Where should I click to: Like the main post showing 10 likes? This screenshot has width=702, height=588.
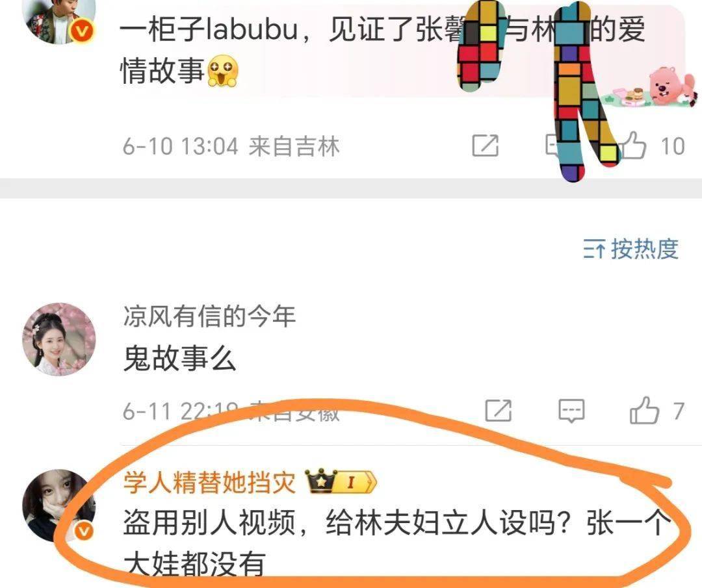(632, 146)
